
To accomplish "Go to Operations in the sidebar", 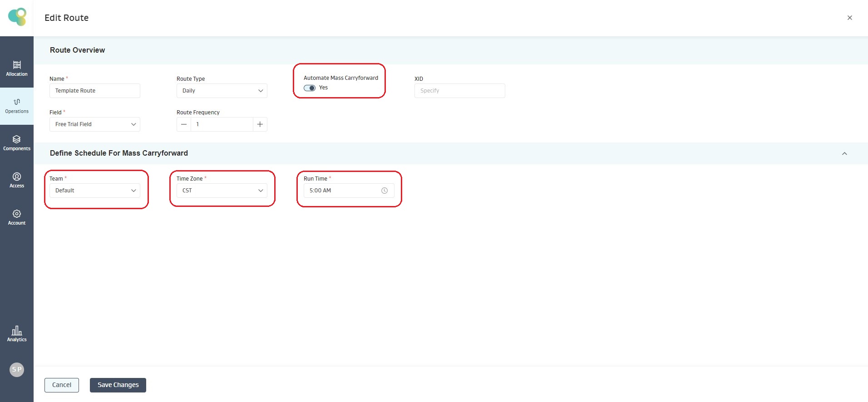I will pyautogui.click(x=17, y=106).
